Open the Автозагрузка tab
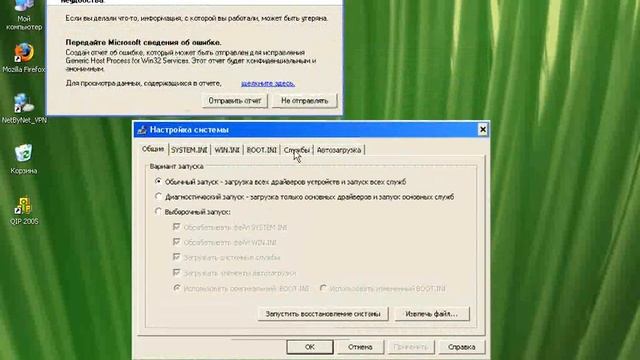Image resolution: width=640 pixels, height=360 pixels. coord(339,150)
